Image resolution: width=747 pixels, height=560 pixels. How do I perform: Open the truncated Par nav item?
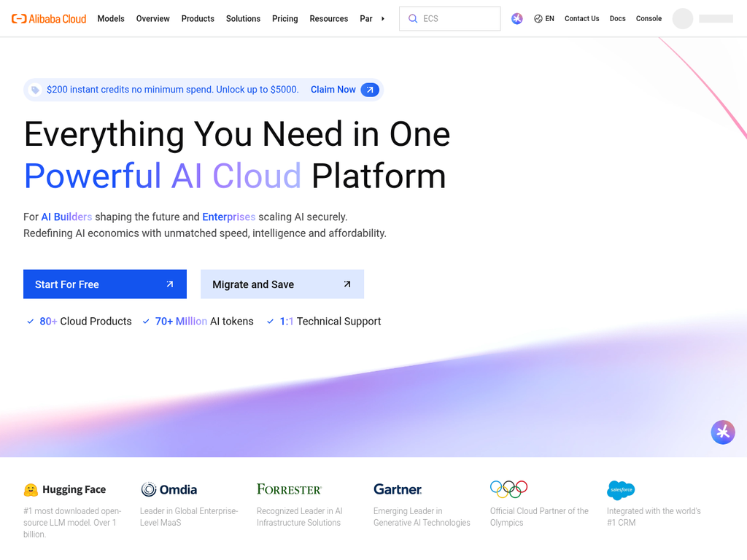[366, 18]
